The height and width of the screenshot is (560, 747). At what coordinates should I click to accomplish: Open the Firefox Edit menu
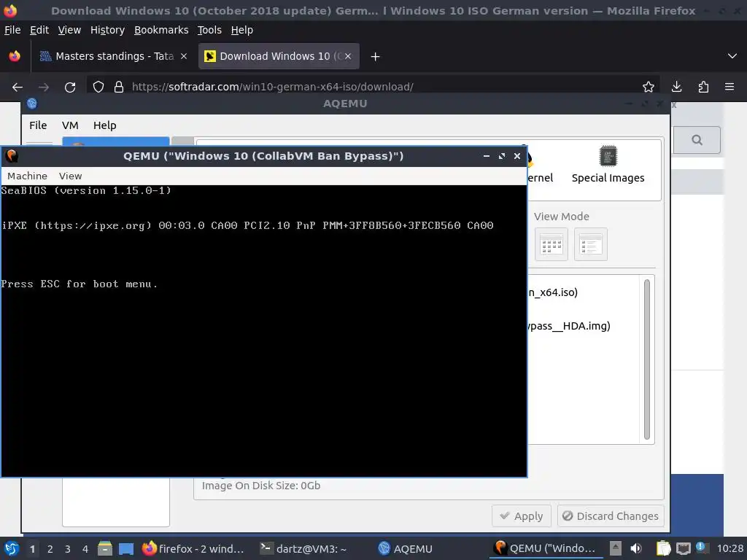tap(39, 30)
